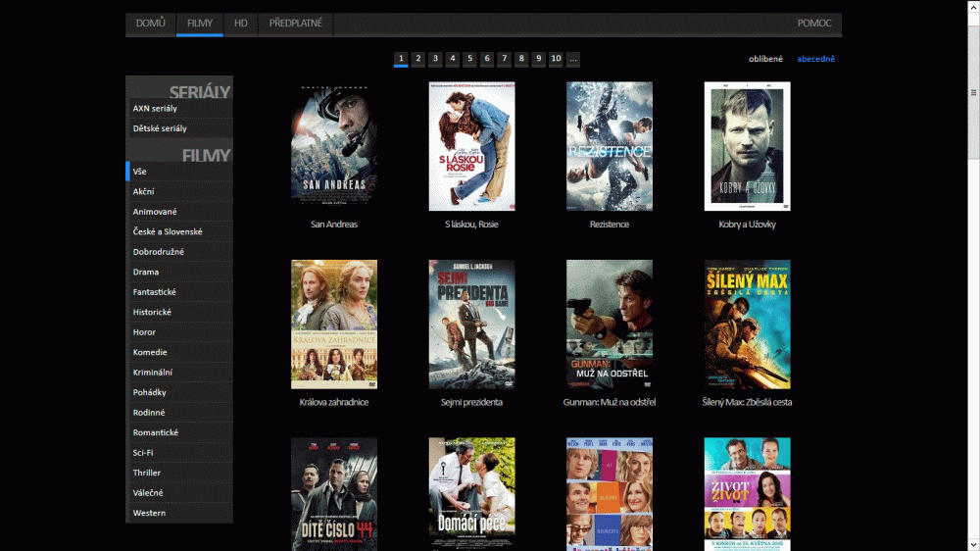Screen dimensions: 980x551
Task: Switch to the HD tab
Action: [x=241, y=24]
